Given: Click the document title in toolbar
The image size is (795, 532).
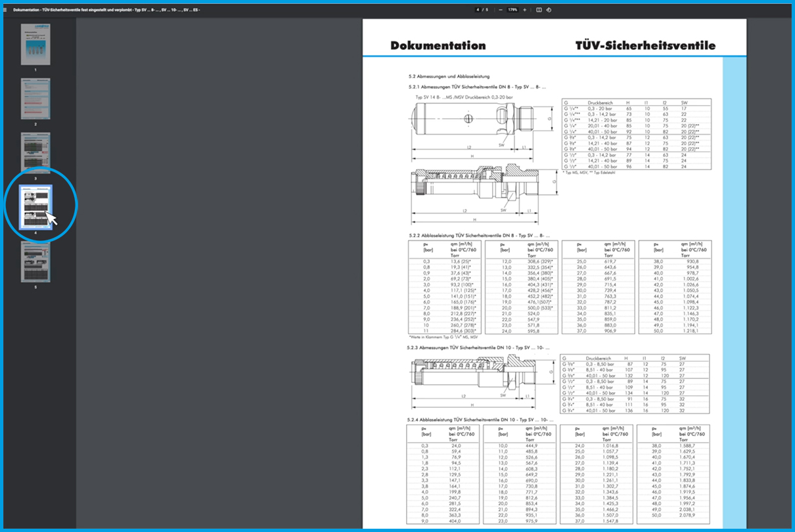Looking at the screenshot, I should pos(106,10).
